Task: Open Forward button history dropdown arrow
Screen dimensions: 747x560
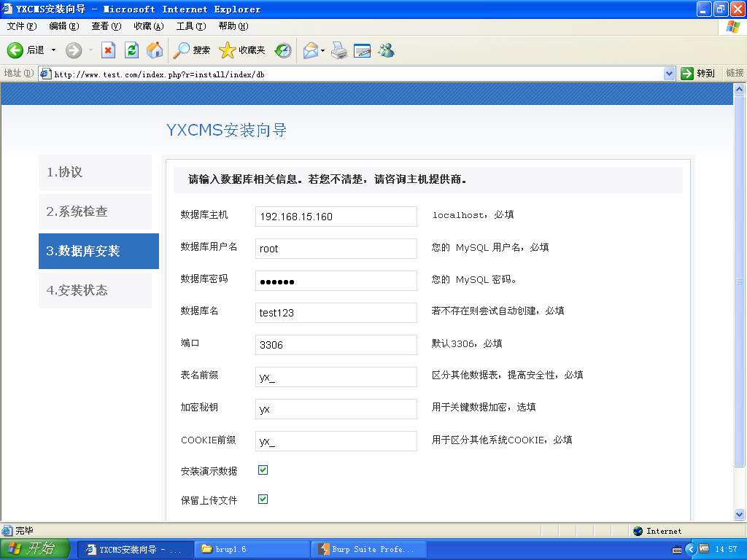Action: (90, 50)
